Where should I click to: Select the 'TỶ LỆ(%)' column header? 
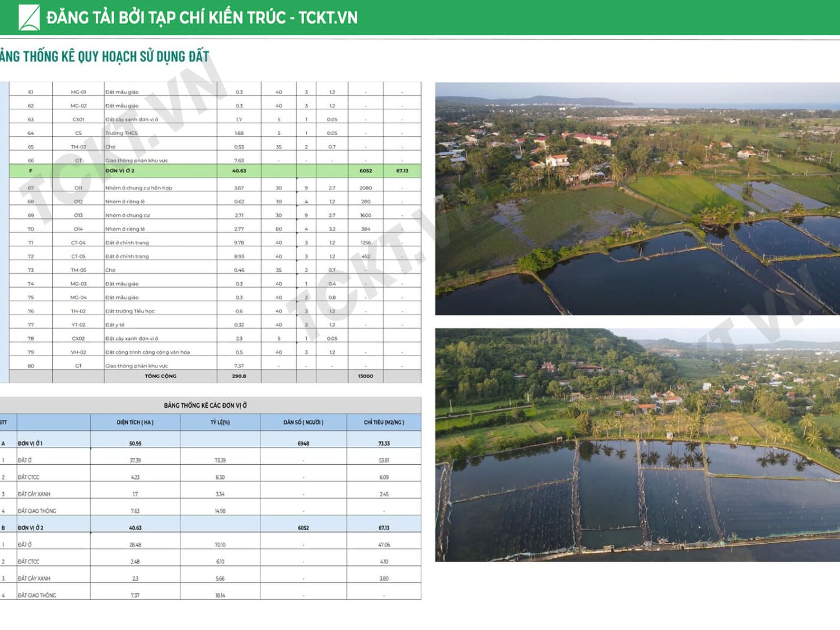pyautogui.click(x=220, y=422)
